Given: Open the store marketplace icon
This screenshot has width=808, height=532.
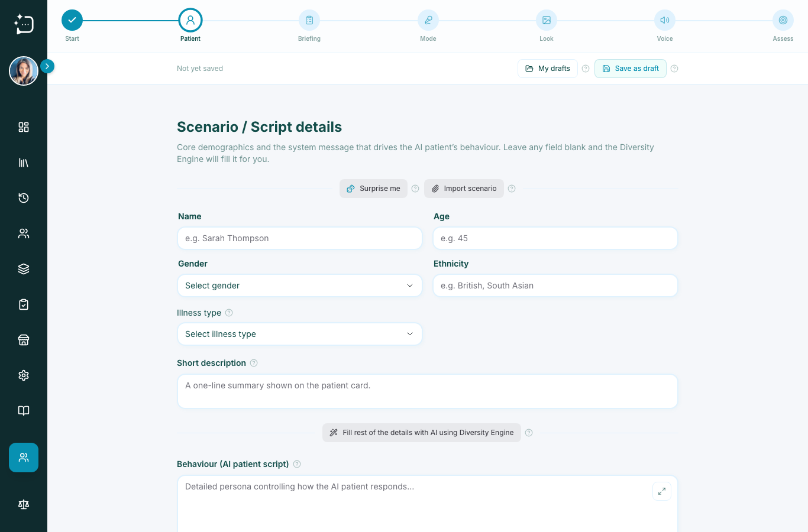Looking at the screenshot, I should click(x=24, y=340).
